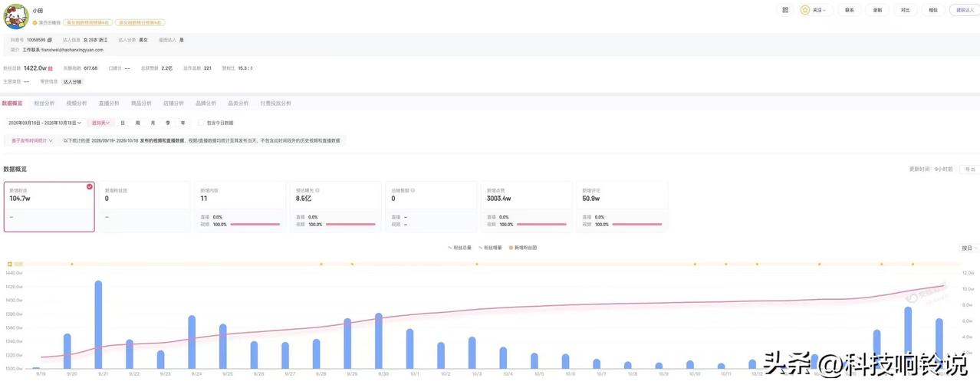This screenshot has width=980, height=388.
Task: Click the 相似 button
Action: click(933, 10)
